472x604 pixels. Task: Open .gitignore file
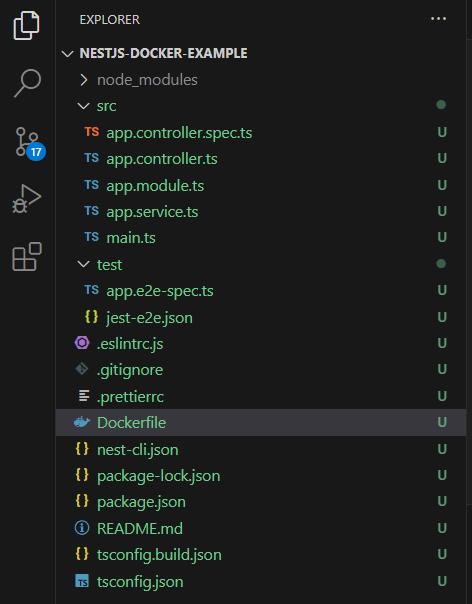click(x=261, y=370)
